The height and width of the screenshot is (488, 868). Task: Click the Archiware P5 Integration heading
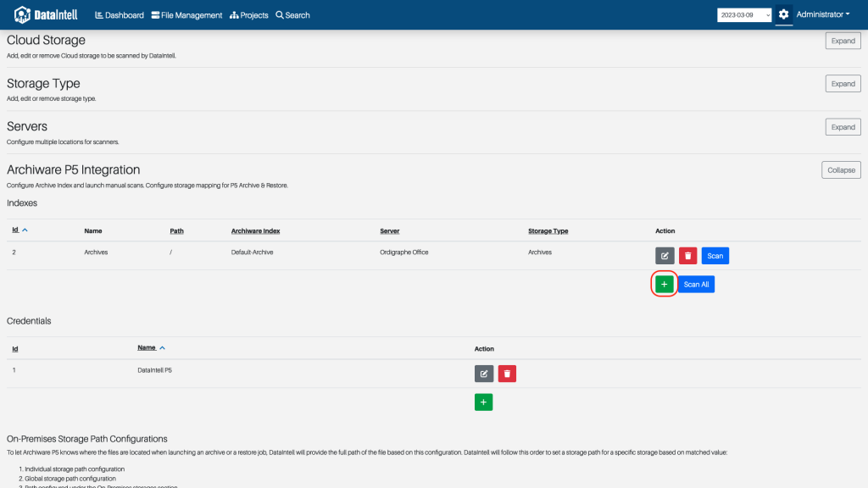tap(73, 169)
